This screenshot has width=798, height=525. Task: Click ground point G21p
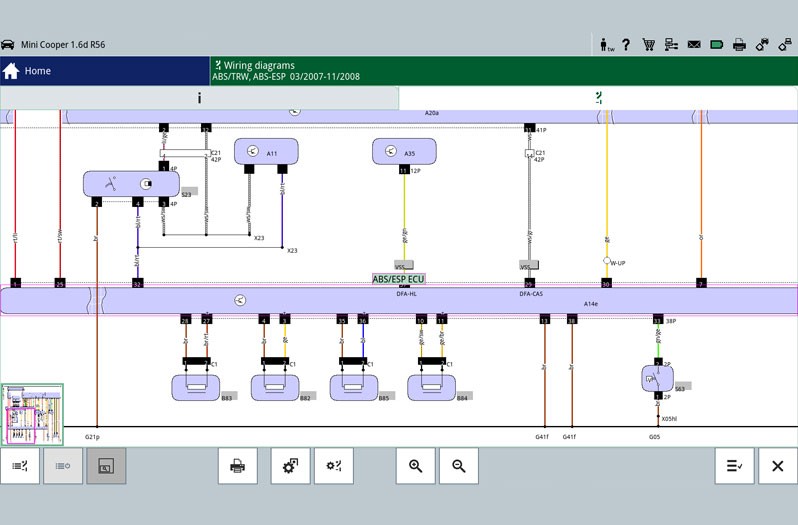[x=92, y=437]
